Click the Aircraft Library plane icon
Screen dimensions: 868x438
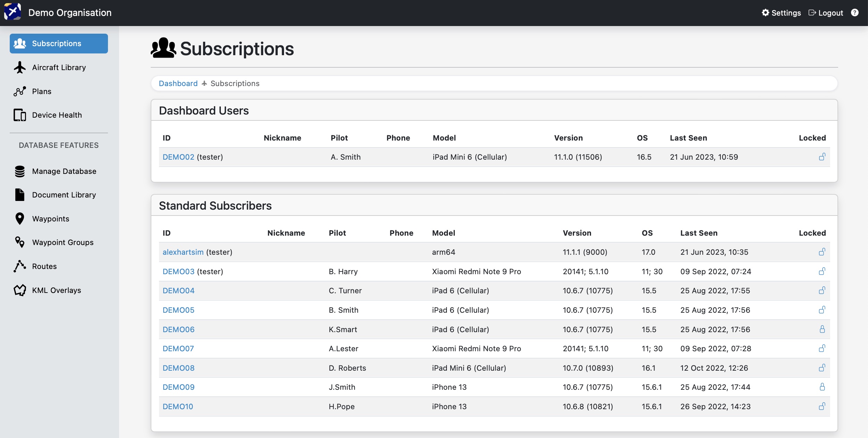point(20,67)
